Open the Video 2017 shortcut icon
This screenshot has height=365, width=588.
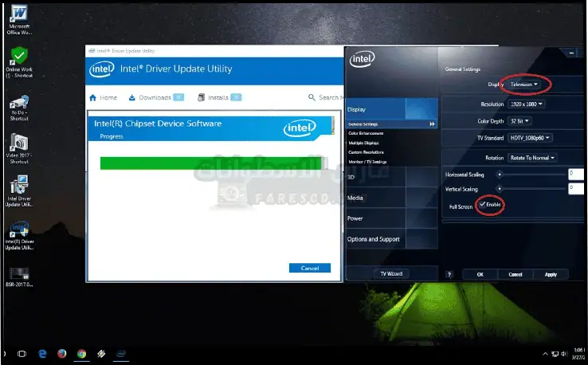(x=18, y=143)
